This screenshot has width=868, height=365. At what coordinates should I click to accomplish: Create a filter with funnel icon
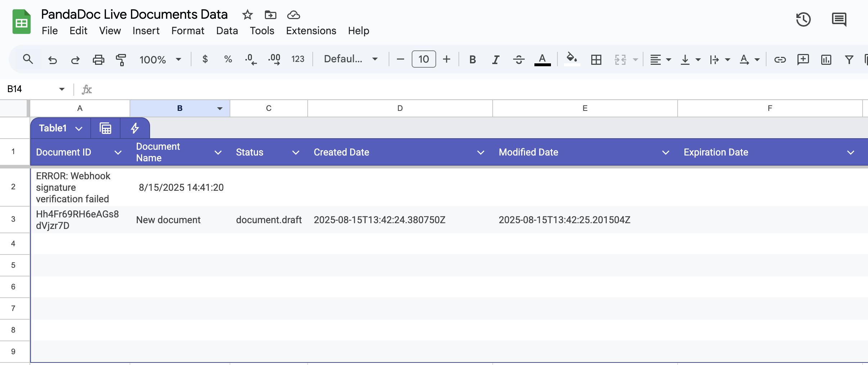point(849,59)
